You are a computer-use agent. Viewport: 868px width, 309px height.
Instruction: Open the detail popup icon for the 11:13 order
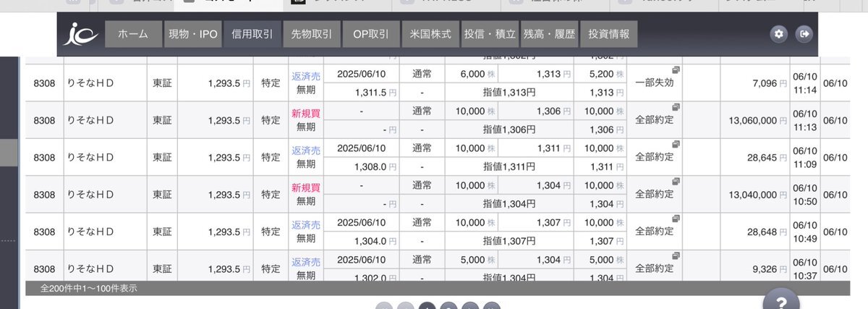point(676,107)
